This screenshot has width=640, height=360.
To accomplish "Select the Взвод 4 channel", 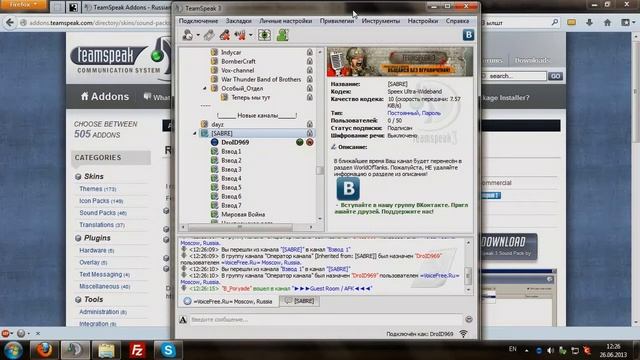I will tap(231, 178).
